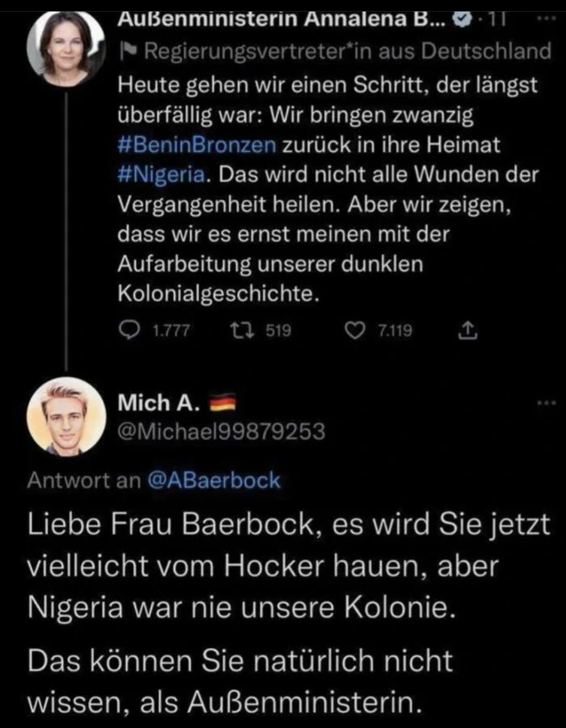The width and height of the screenshot is (566, 728).
Task: Open the #Nigeria hashtag
Action: 161,173
